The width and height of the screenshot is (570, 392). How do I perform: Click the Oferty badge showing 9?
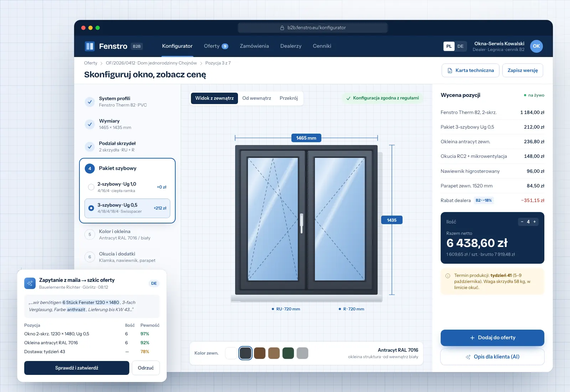pos(225,46)
